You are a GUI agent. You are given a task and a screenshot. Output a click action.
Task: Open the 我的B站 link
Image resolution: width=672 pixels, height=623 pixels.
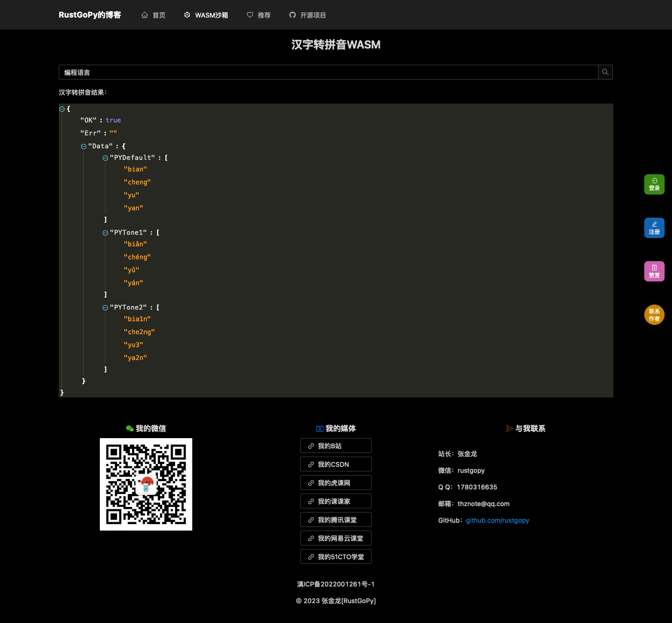(x=336, y=446)
